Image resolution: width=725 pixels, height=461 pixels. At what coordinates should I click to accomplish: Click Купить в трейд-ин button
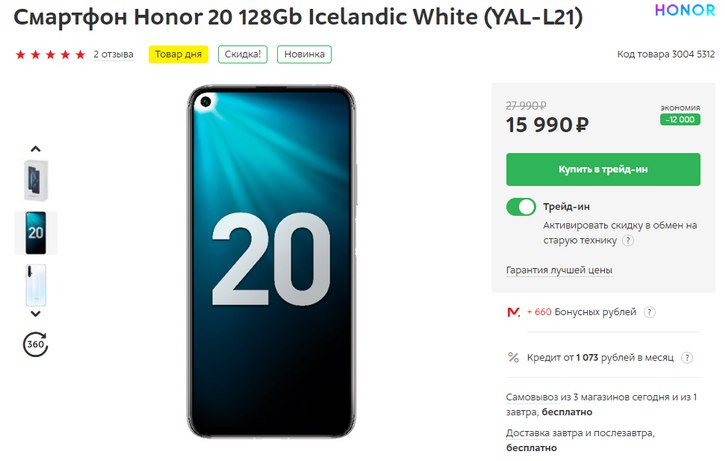pyautogui.click(x=603, y=169)
